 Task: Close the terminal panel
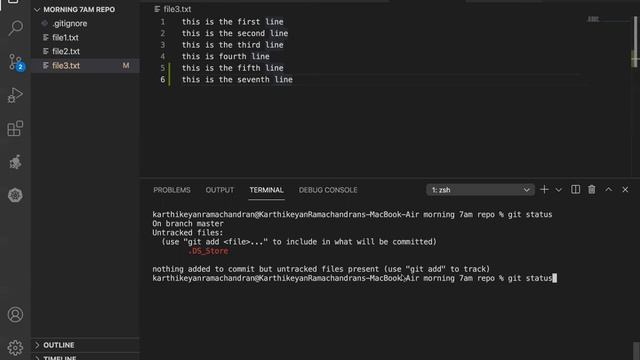625,190
